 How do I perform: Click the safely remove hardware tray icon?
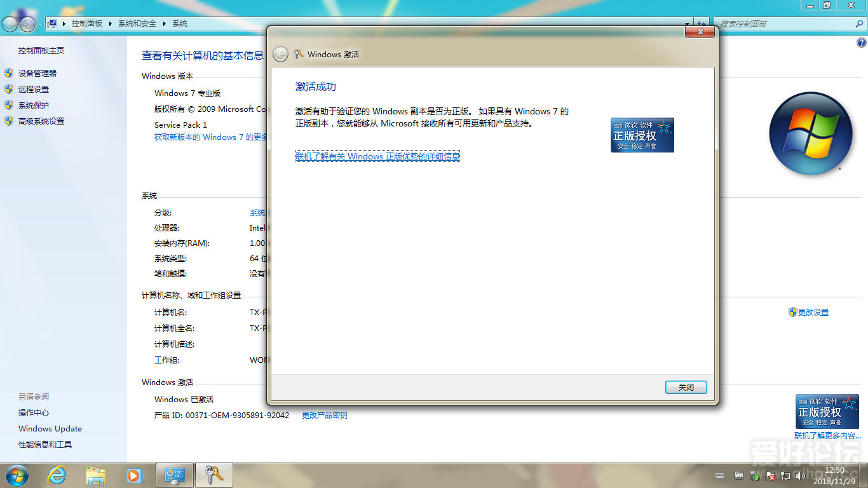(756, 475)
